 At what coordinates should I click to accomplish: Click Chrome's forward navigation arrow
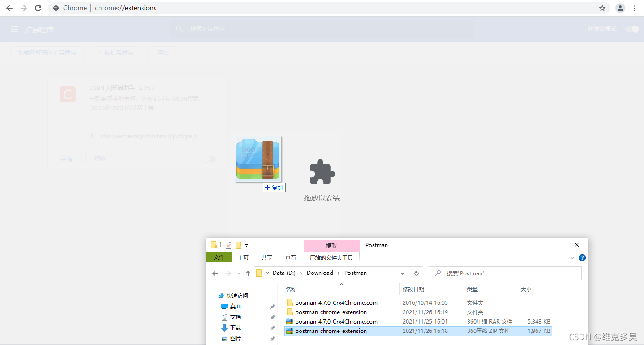[x=24, y=8]
